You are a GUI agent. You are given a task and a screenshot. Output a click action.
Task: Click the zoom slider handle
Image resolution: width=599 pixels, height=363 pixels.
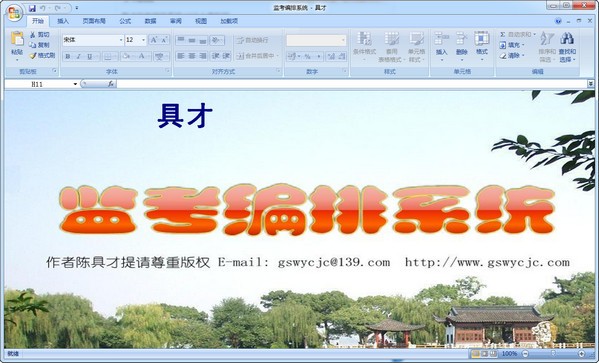click(554, 354)
